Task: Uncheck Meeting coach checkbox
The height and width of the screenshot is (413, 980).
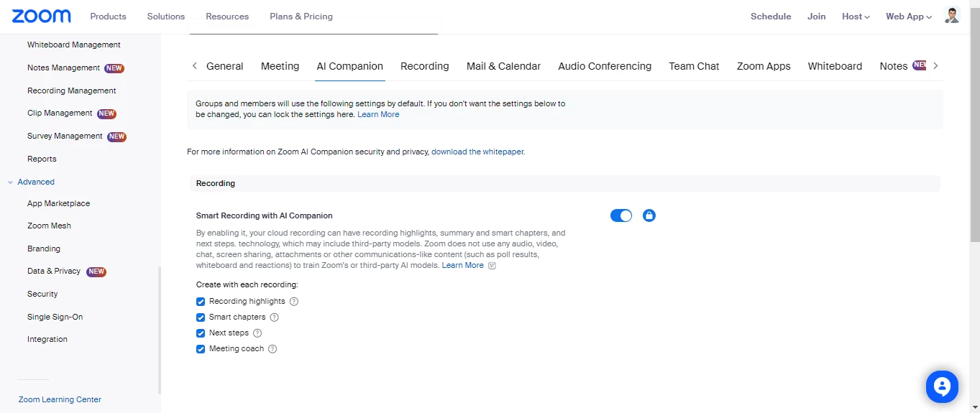Action: [x=201, y=349]
